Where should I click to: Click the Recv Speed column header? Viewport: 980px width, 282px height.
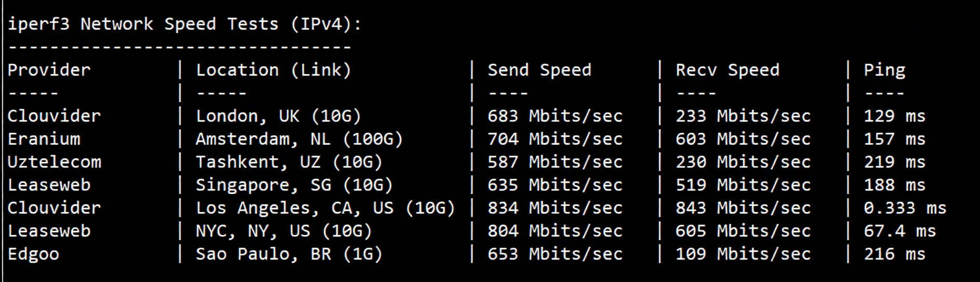coord(727,70)
